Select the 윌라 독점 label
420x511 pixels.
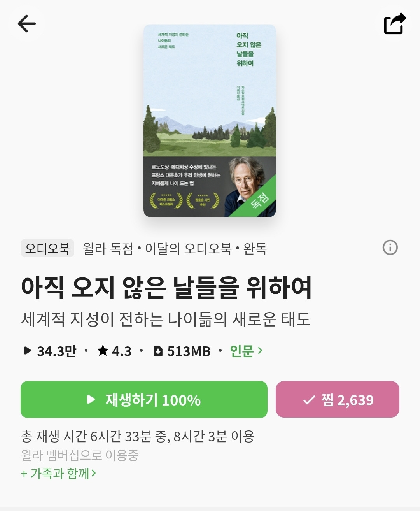point(108,249)
